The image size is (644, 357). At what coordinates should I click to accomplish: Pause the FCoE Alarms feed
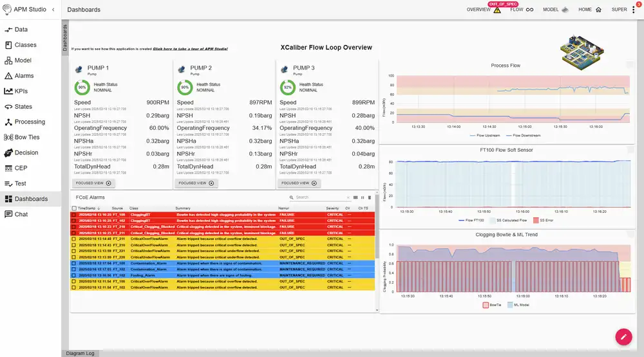pos(363,197)
